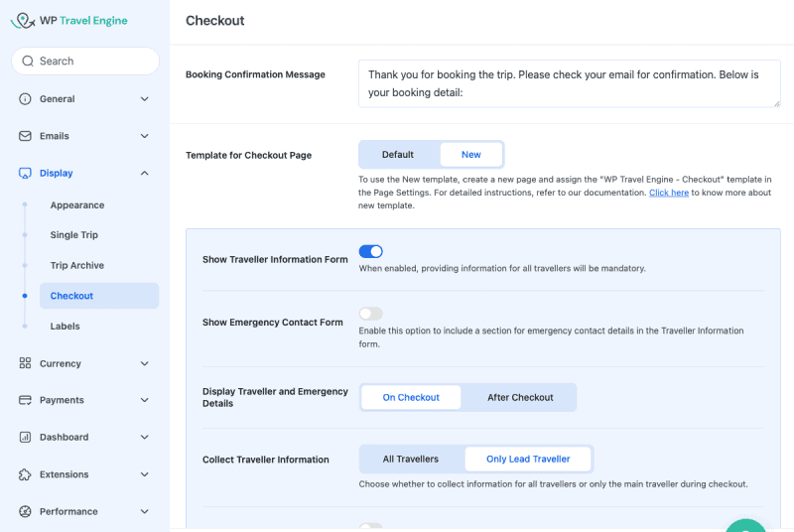Open the Extensions settings section

click(84, 474)
